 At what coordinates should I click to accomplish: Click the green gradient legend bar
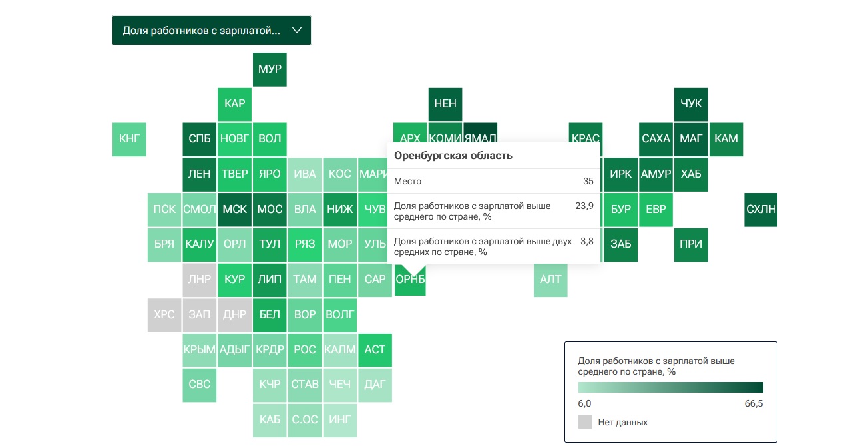670,387
